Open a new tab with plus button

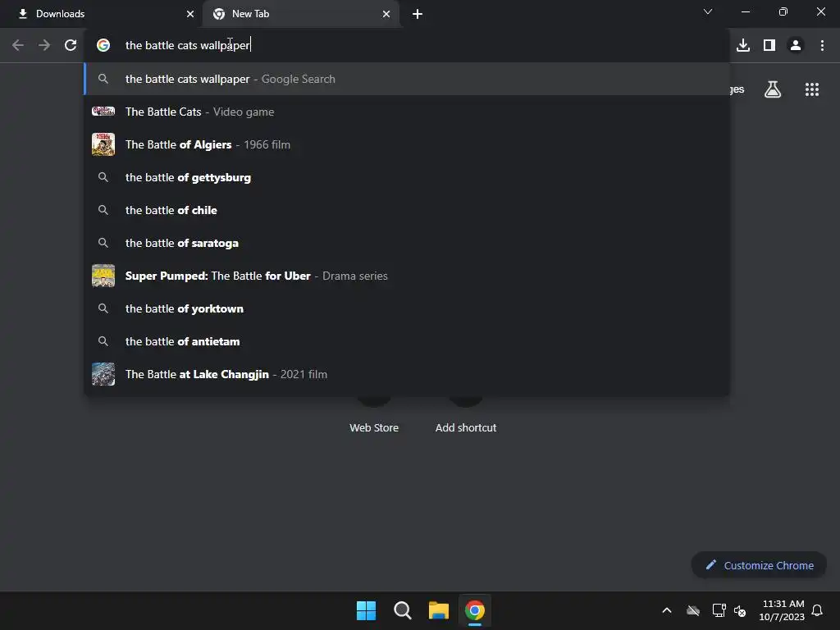click(x=418, y=14)
